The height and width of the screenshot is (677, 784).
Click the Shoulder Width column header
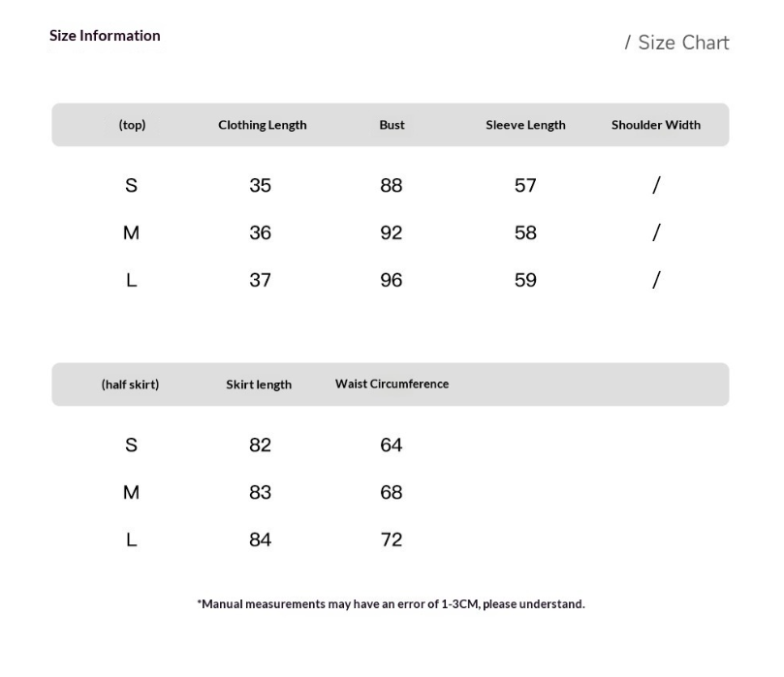pos(656,125)
